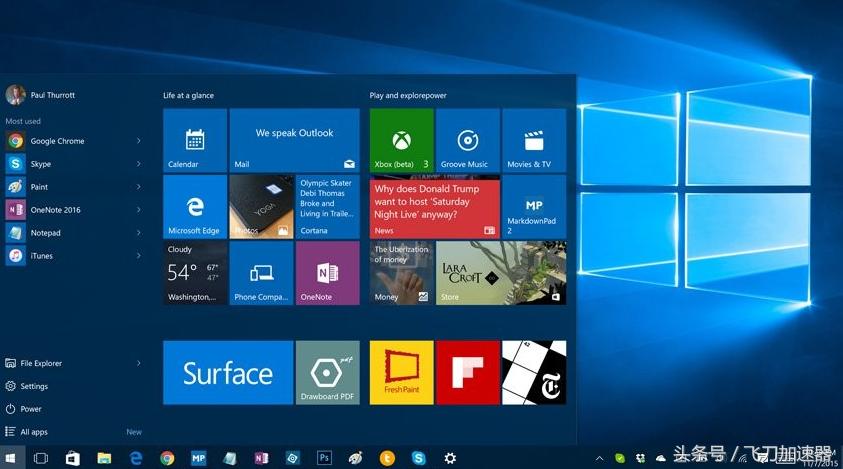Open Groove Music tile
Viewport: 843px width, 469px height.
click(467, 140)
